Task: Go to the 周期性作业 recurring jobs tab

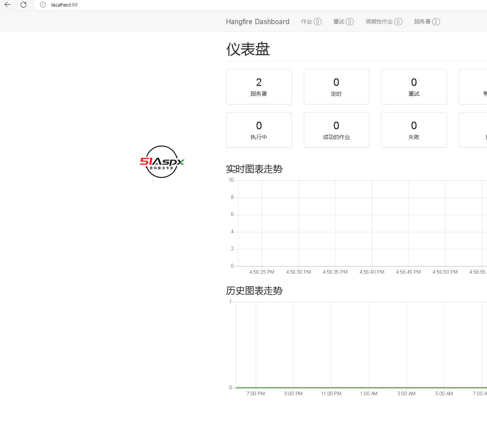Action: (384, 22)
